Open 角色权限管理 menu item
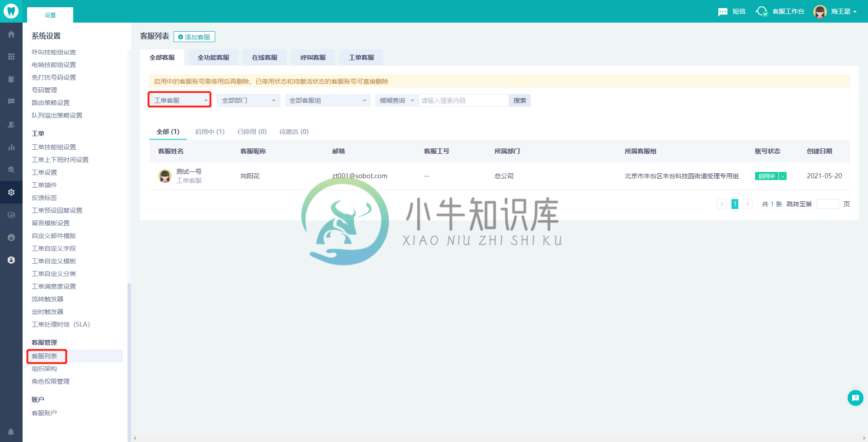Viewport: 868px width, 442px height. tap(51, 381)
